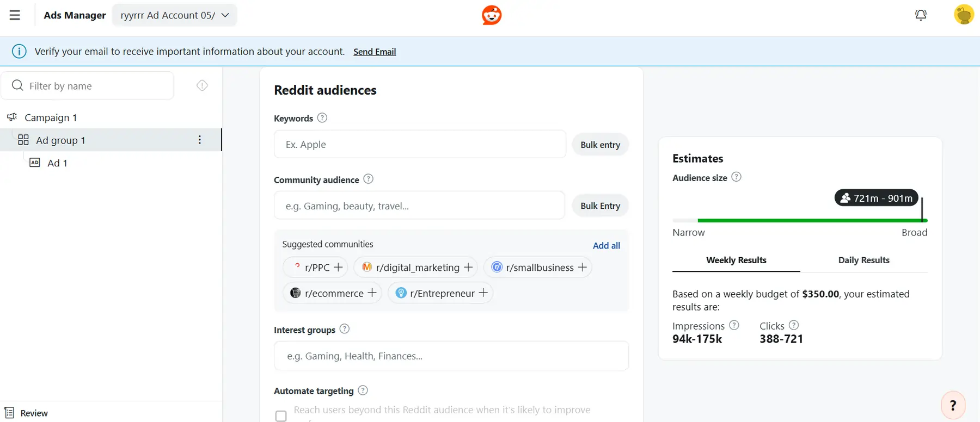This screenshot has height=422, width=980.
Task: Click the audience size gauge bar
Action: point(800,220)
